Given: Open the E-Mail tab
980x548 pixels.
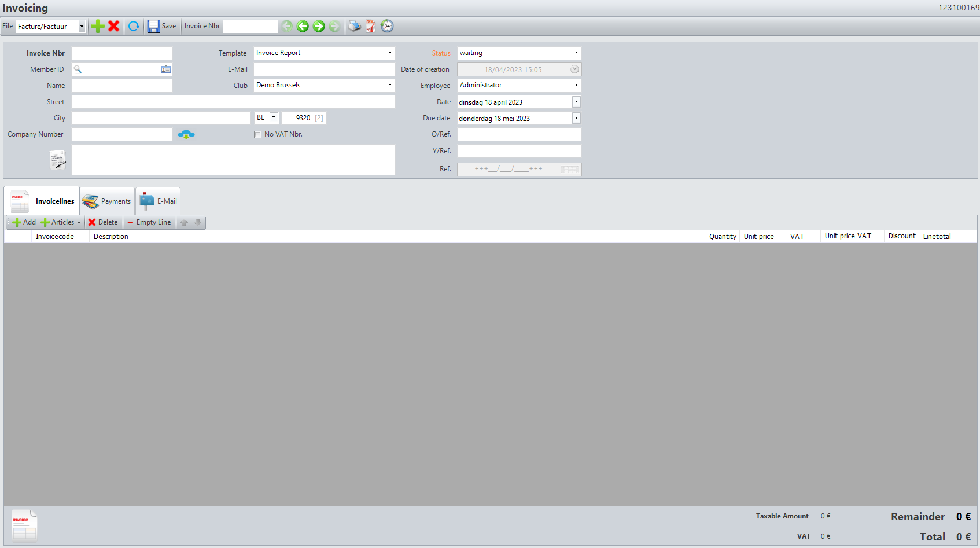Looking at the screenshot, I should point(159,201).
